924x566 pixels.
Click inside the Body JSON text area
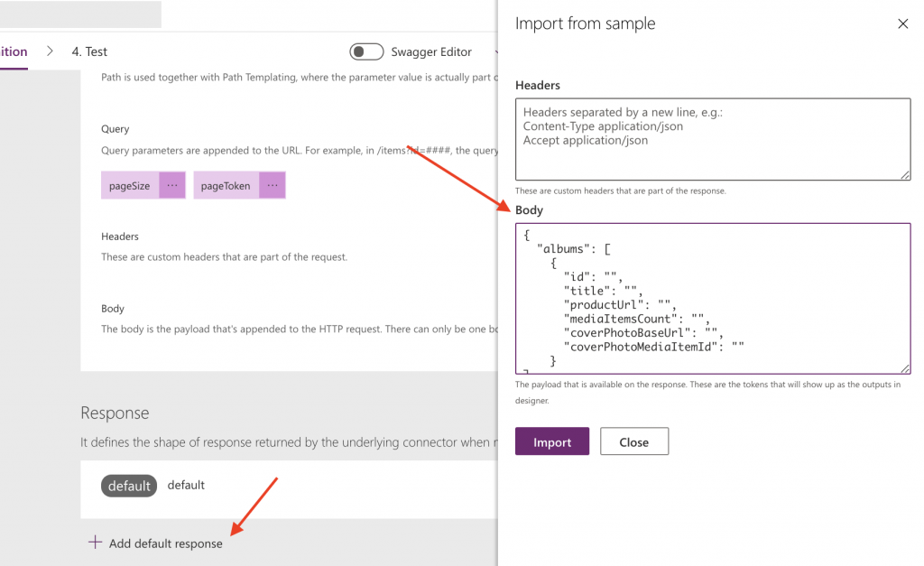[712, 298]
